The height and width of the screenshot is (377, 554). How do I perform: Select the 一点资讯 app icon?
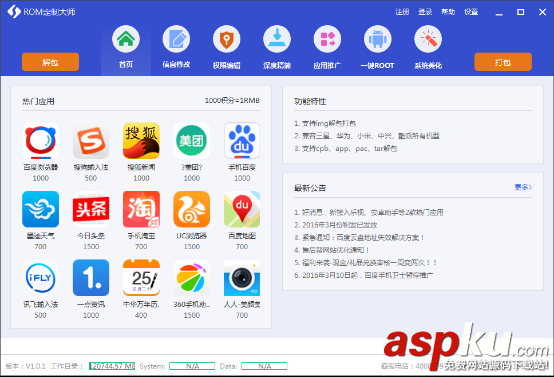(91, 278)
